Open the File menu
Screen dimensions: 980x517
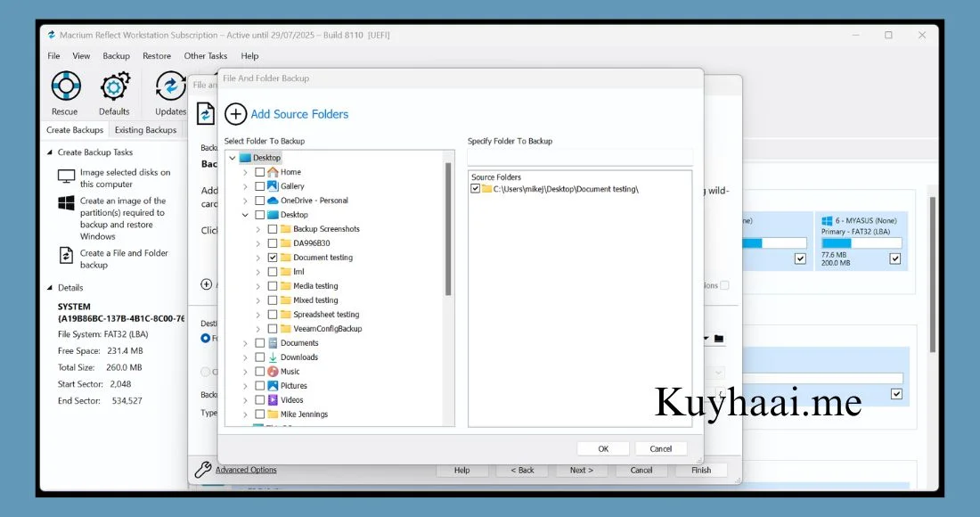53,55
